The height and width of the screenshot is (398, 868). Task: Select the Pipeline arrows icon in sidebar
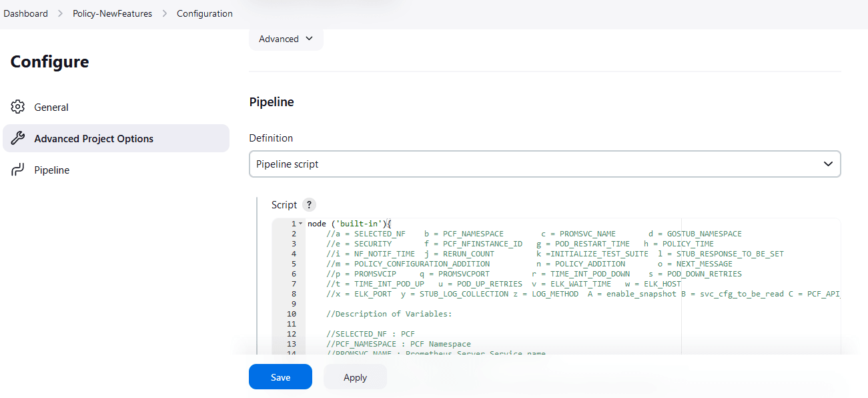pyautogui.click(x=18, y=170)
